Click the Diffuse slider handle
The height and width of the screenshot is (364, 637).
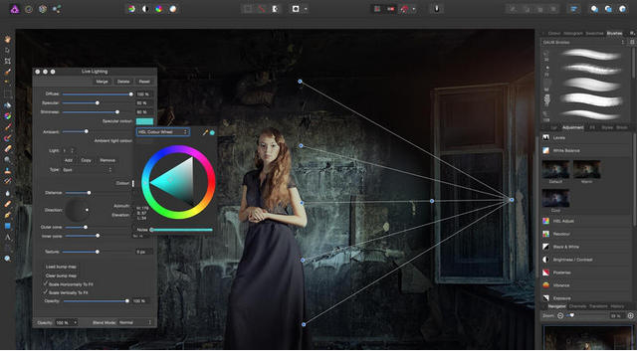click(130, 94)
